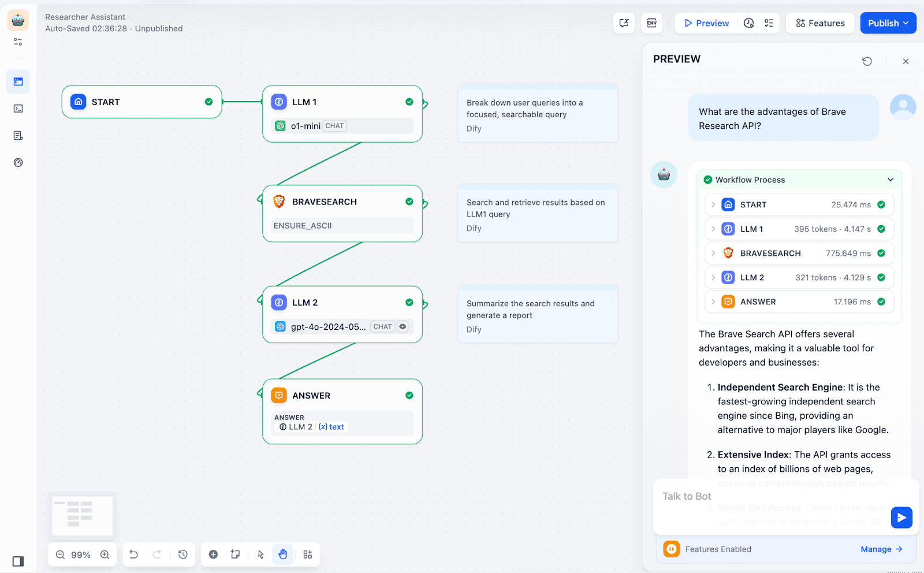Click the zoom in magnifier icon
The height and width of the screenshot is (573, 924).
coord(105,555)
